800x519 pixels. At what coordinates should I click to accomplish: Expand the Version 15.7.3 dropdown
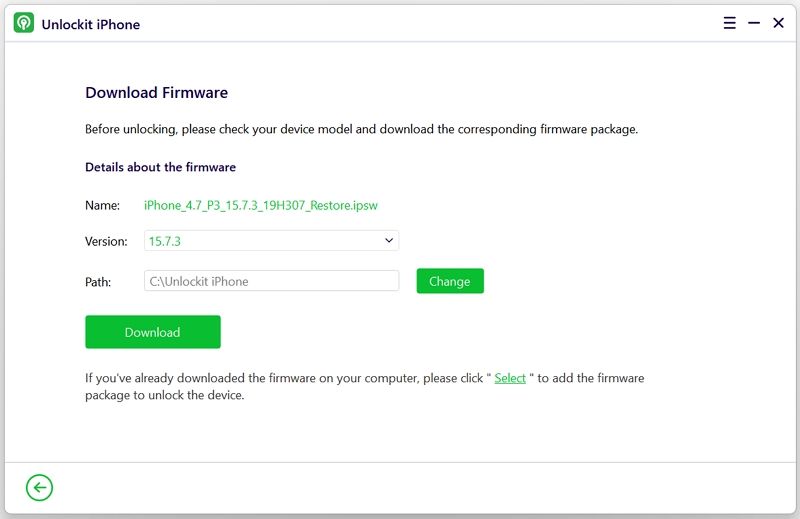click(271, 240)
